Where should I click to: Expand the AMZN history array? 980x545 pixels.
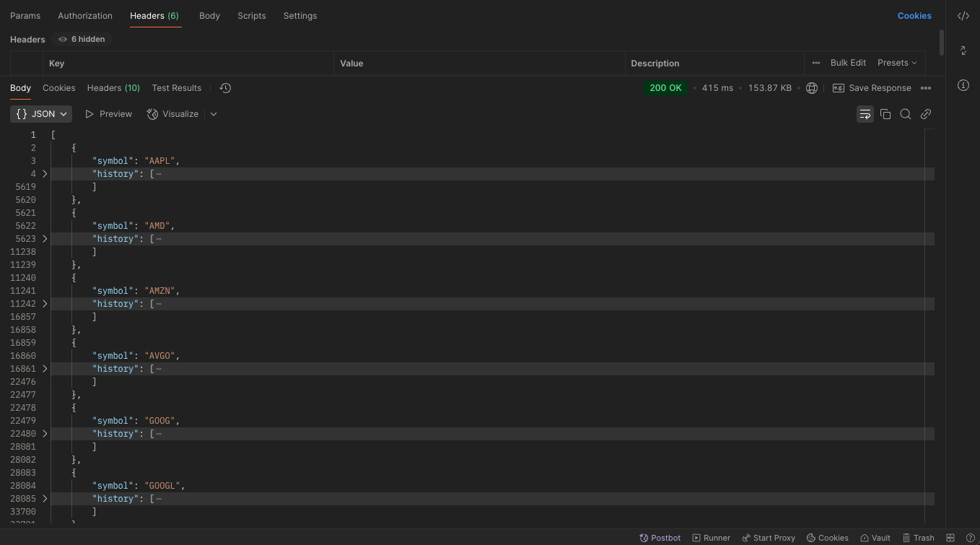click(45, 304)
